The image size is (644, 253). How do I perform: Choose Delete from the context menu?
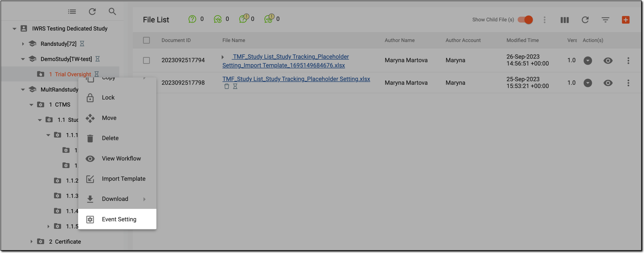click(117, 138)
